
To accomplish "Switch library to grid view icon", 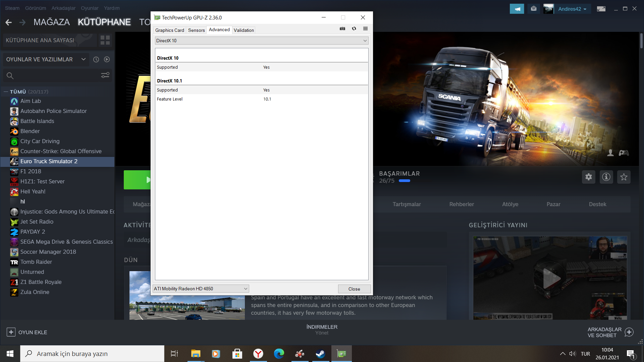I will point(105,40).
